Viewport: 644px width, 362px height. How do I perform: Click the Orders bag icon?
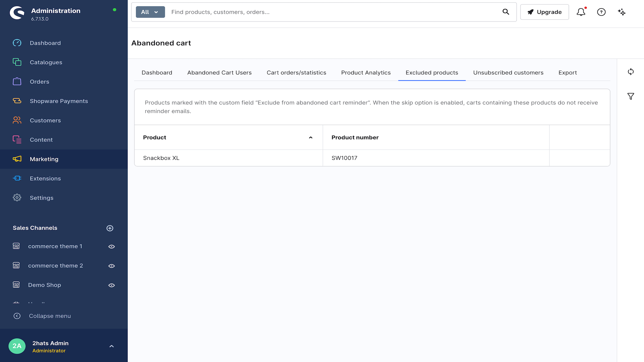coord(17,81)
